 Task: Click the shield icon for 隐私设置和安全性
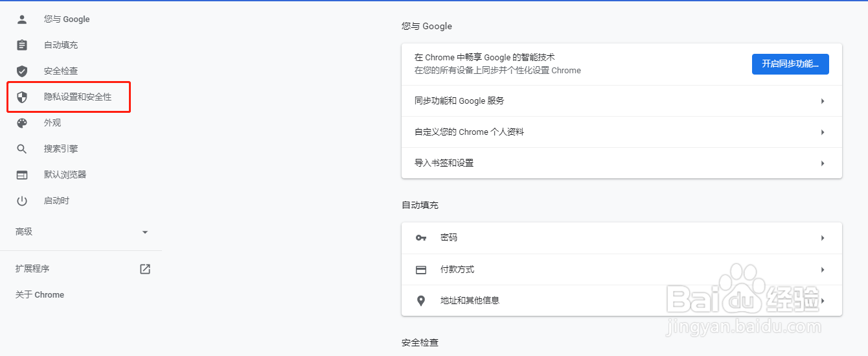click(x=22, y=97)
